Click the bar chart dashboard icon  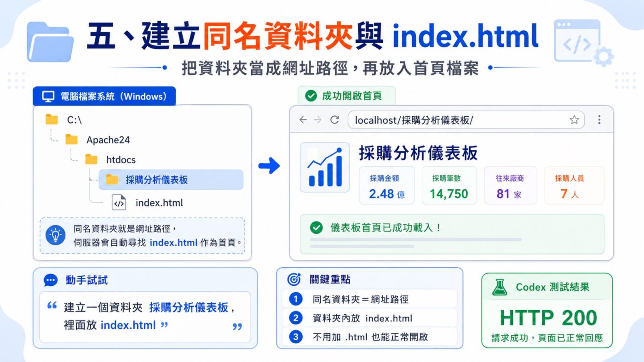pyautogui.click(x=325, y=167)
